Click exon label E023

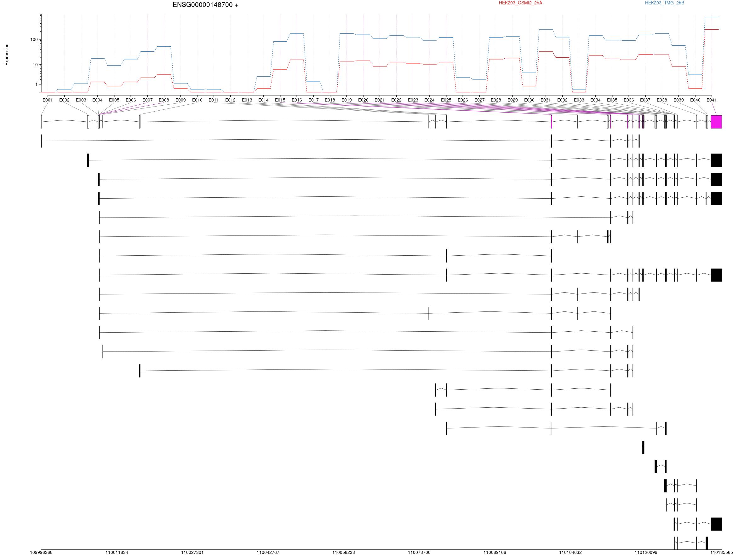413,100
